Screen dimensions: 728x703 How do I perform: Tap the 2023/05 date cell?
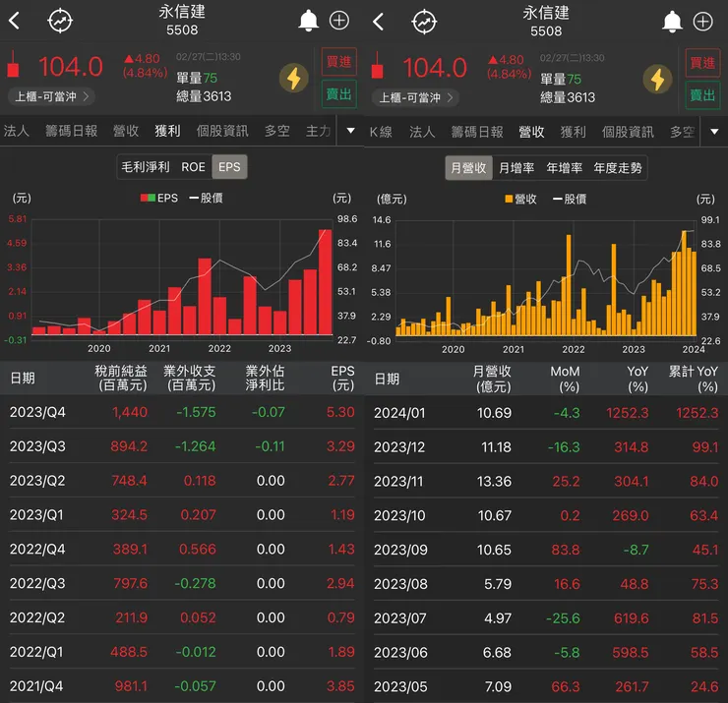(x=400, y=686)
